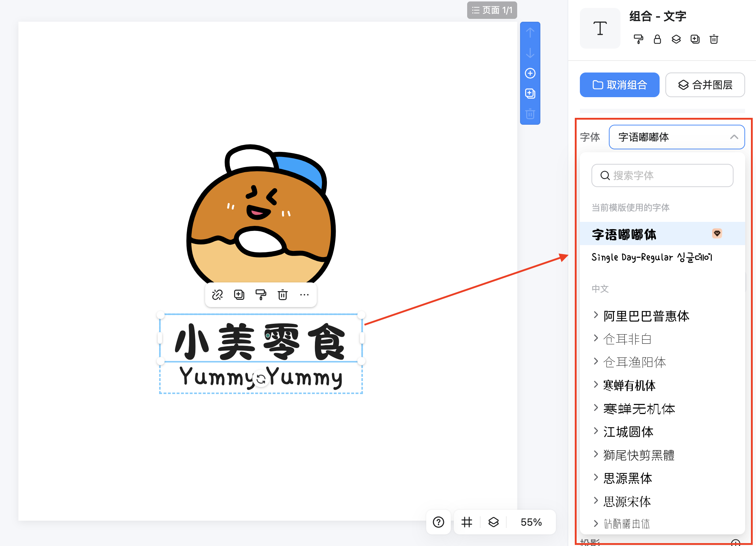
Task: Click the 搜索字体 font search field
Action: 662,175
